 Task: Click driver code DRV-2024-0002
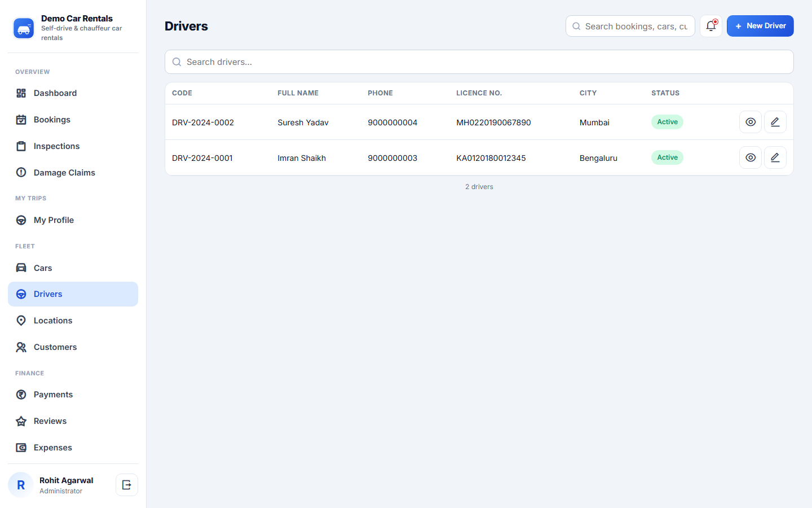pyautogui.click(x=203, y=122)
